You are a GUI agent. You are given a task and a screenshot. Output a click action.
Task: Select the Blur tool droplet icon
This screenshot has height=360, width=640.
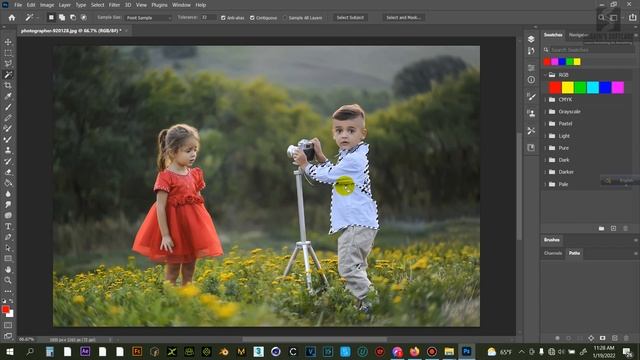(8, 194)
